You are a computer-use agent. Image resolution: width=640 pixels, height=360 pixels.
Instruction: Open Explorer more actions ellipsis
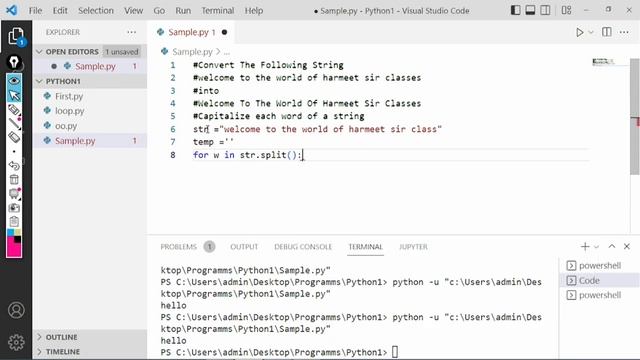[131, 32]
